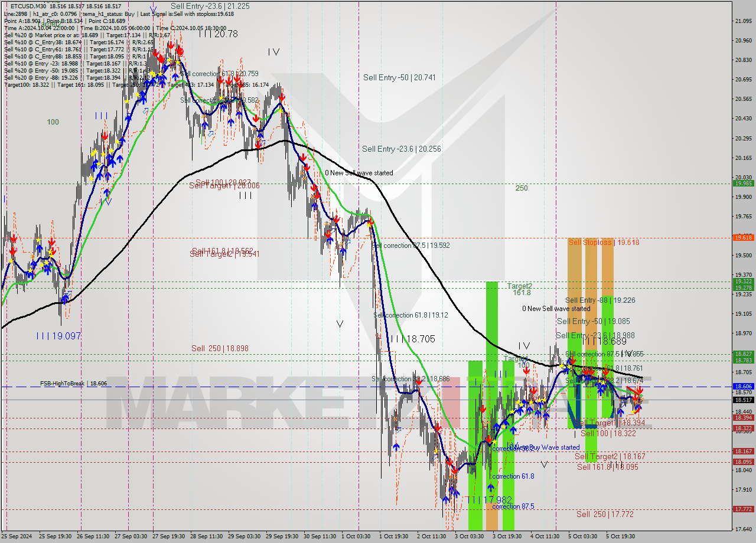This screenshot has height=543, width=756.
Task: Click the 21.095 price scale value
Action: pos(743,21)
